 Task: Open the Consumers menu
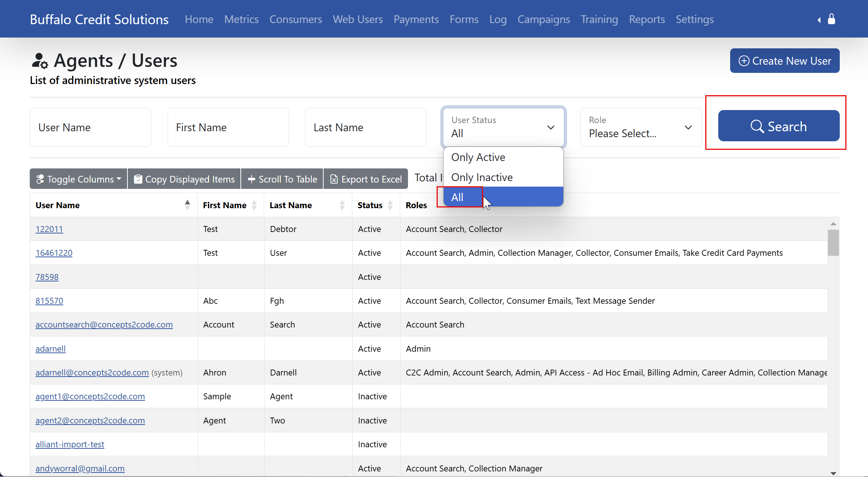(x=295, y=19)
